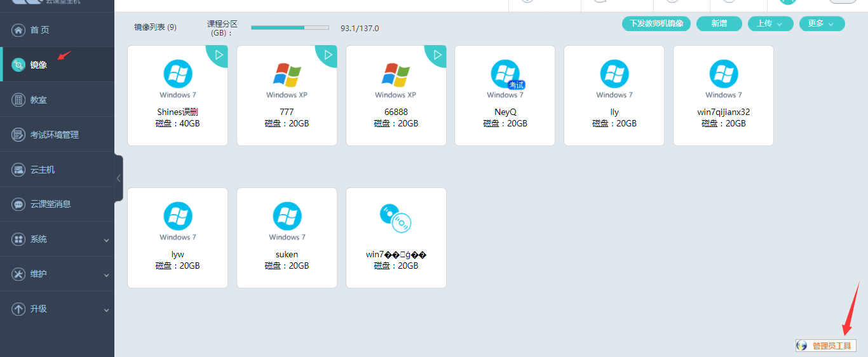Click the 93.1/137.0 usage value
868x357 pixels.
360,28
